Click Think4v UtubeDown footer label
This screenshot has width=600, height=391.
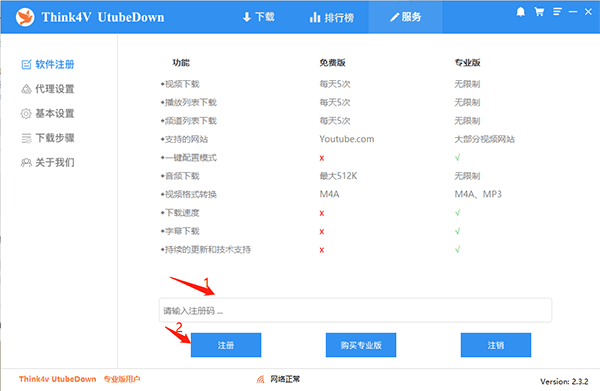(x=57, y=379)
